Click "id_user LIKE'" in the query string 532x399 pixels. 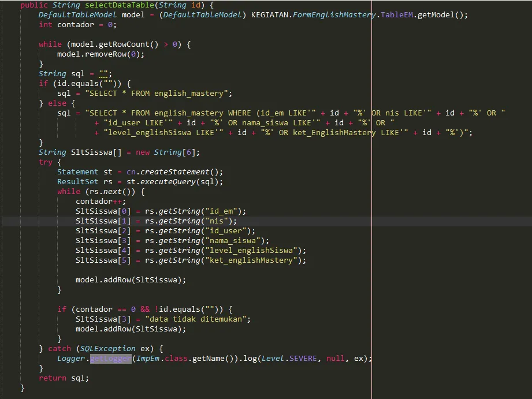click(138, 123)
